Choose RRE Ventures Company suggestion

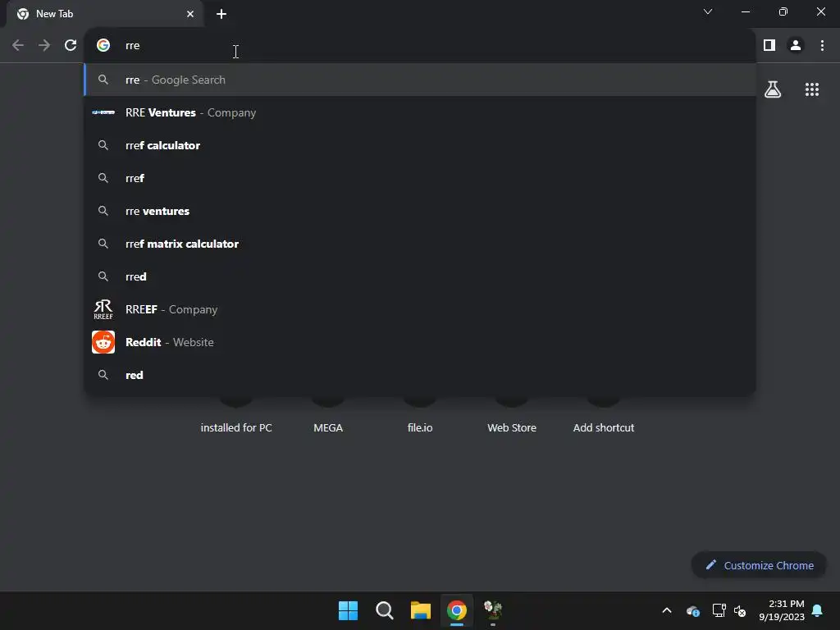click(x=421, y=112)
